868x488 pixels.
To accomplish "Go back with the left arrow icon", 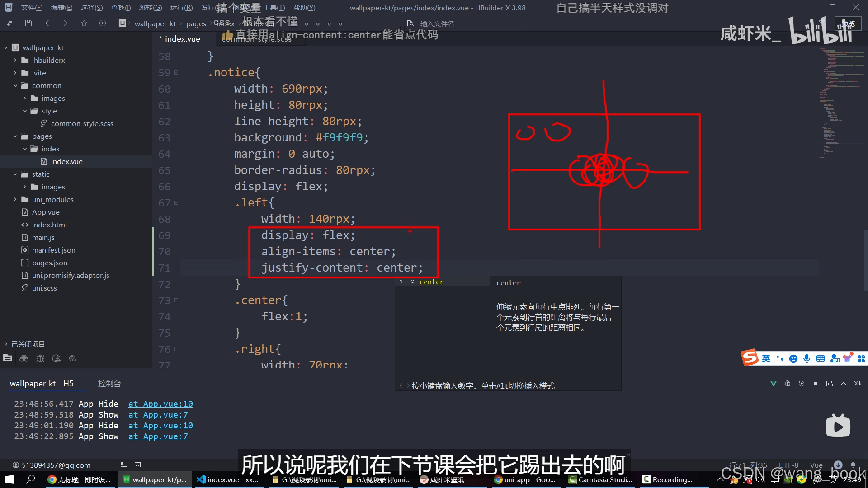I will 47,23.
